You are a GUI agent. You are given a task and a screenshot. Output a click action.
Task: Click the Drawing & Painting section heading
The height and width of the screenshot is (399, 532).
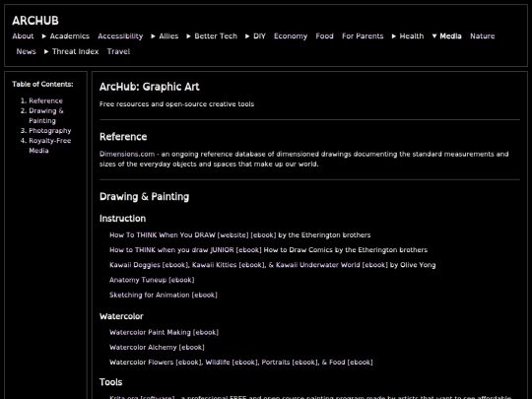[x=144, y=197]
